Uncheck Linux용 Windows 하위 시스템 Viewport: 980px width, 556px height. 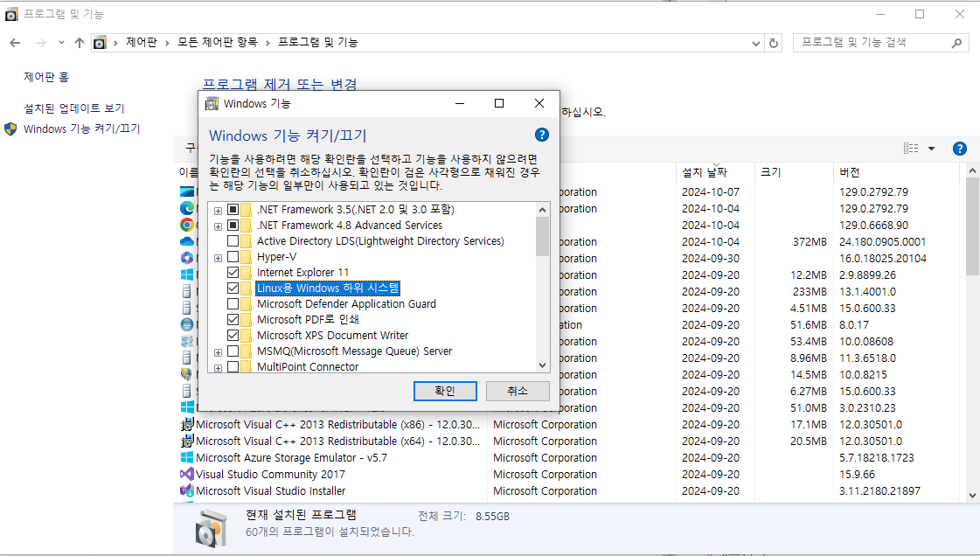[233, 288]
